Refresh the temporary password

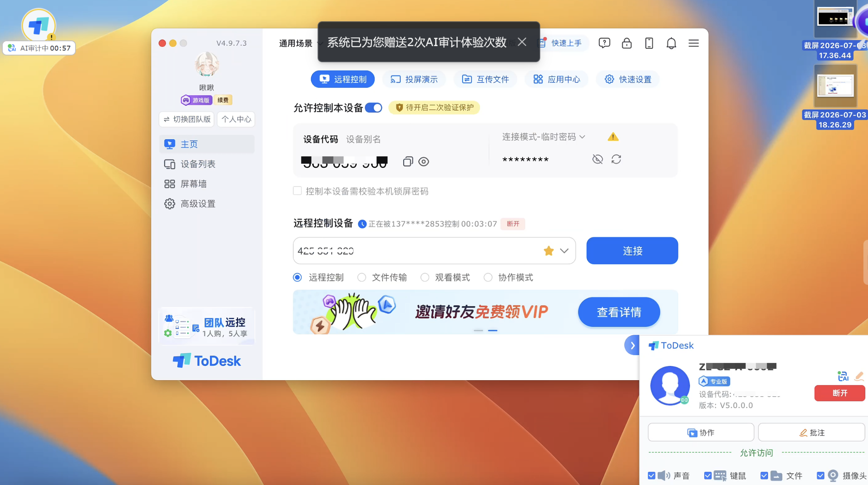616,159
